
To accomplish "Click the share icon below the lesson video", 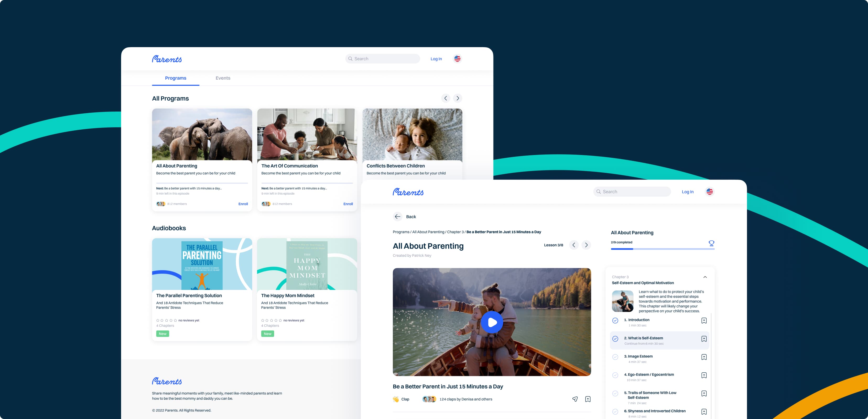I will click(x=575, y=399).
